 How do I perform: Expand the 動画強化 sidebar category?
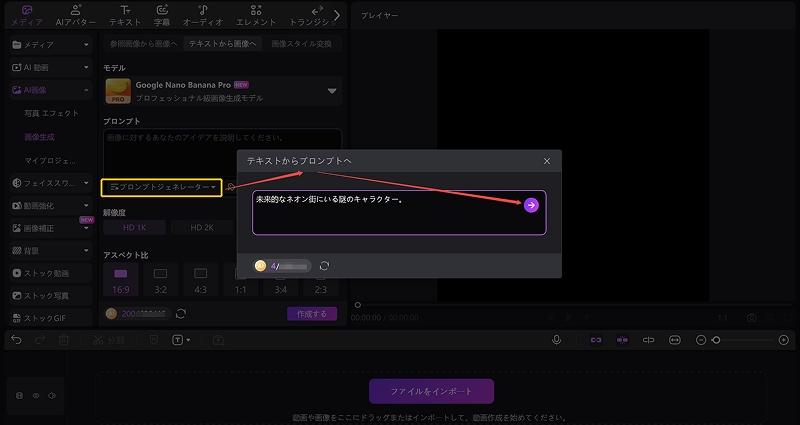[x=51, y=206]
